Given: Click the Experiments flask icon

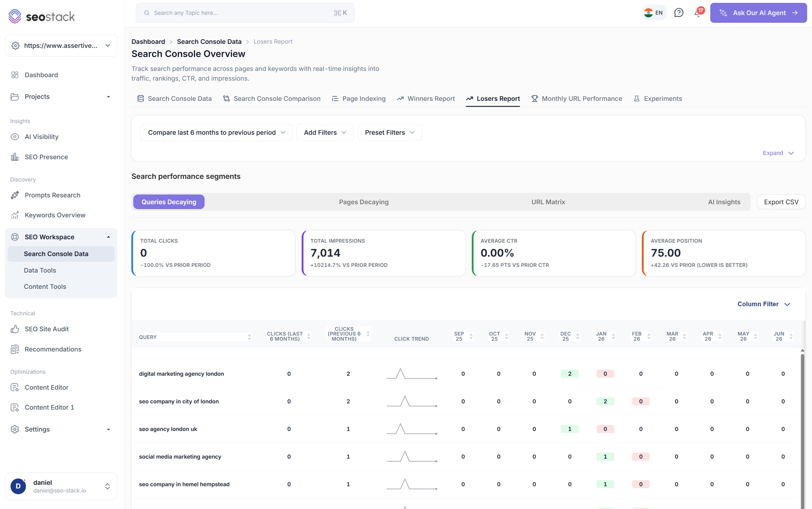Looking at the screenshot, I should [636, 99].
